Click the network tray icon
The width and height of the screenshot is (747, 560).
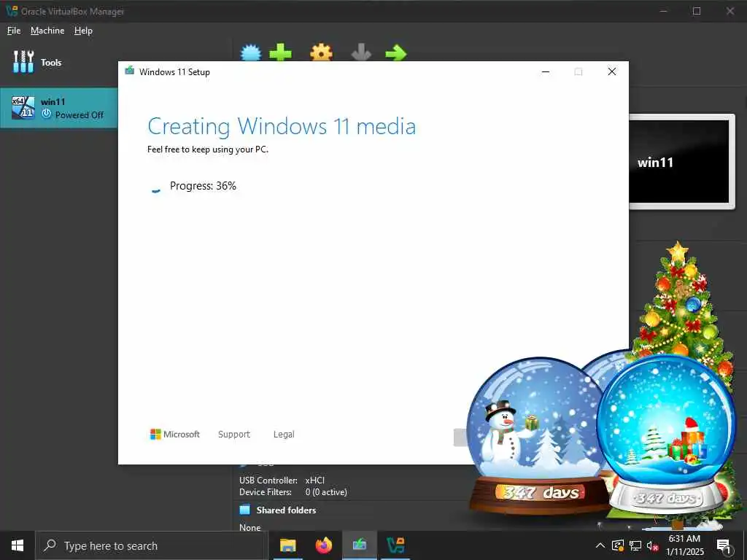tap(635, 545)
